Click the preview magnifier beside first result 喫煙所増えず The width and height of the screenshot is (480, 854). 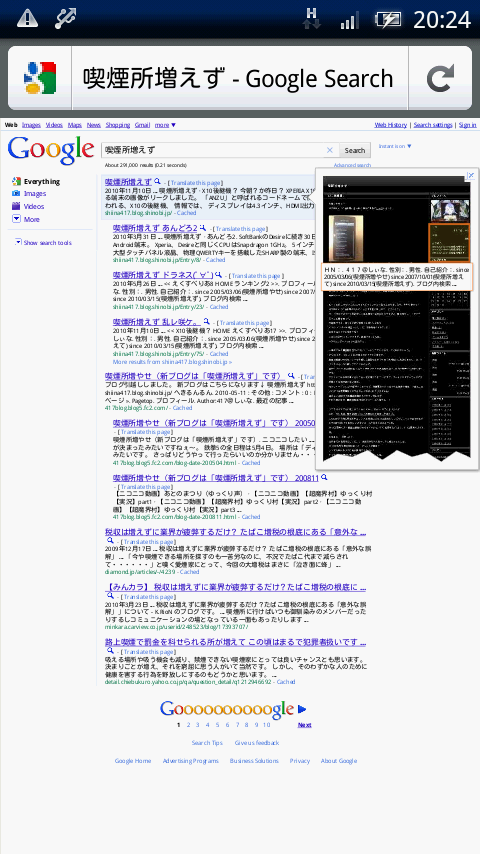157,181
